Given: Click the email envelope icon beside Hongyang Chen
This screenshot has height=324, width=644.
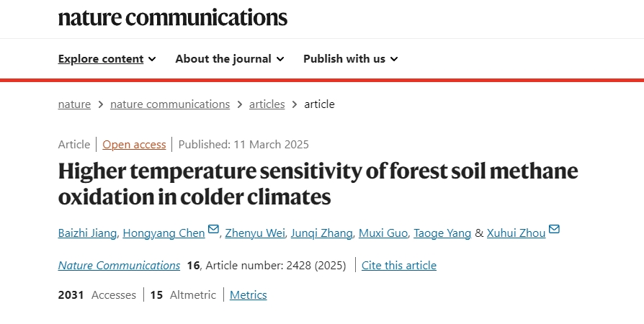Looking at the screenshot, I should point(213,229).
